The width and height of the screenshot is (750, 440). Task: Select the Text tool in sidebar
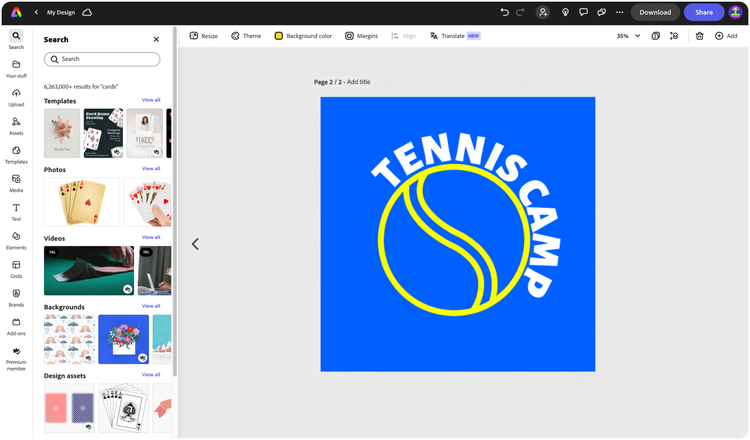pyautogui.click(x=16, y=212)
